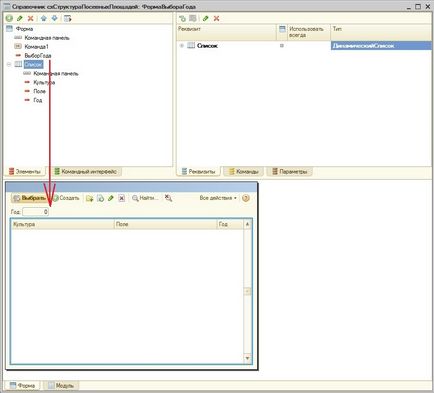Viewport: 434px width, 393px height.
Task: Open the Все действия dropdown
Action: 218,198
